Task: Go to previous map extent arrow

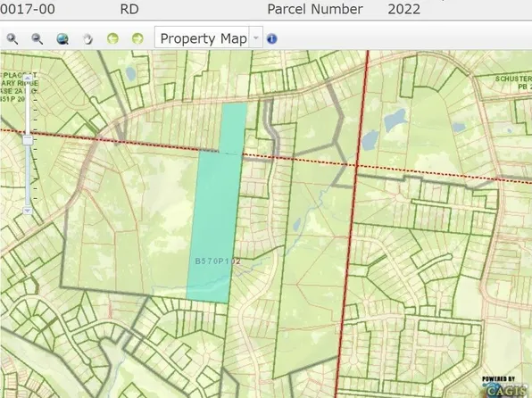Action: point(112,38)
